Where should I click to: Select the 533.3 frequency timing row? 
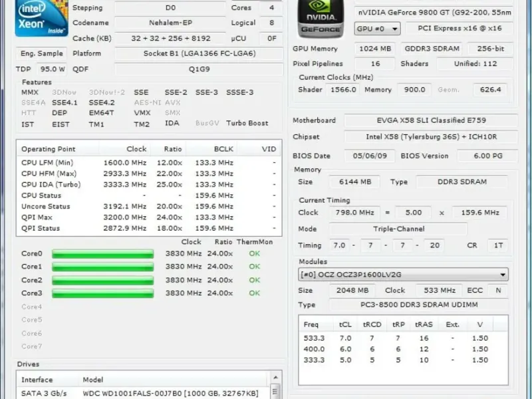point(403,338)
